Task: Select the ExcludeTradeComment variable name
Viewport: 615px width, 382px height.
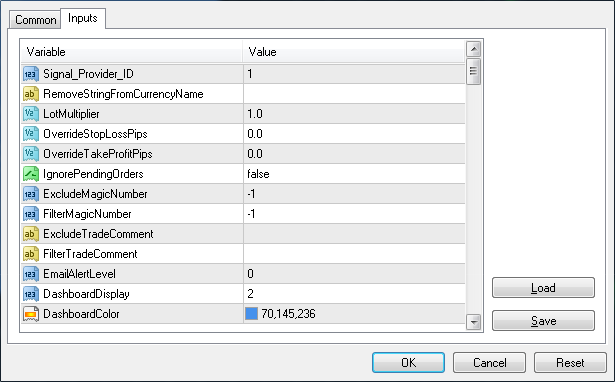Action: [x=98, y=234]
